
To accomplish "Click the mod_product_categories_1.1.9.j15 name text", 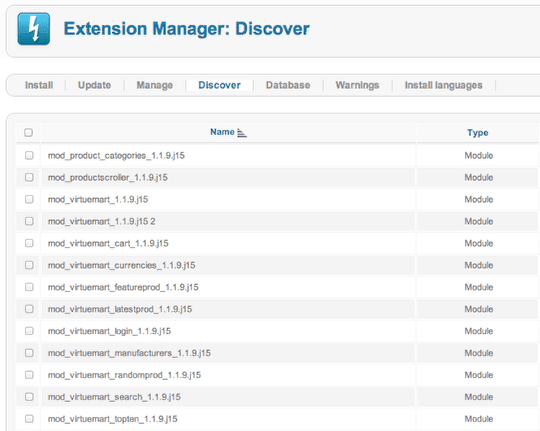I will pyautogui.click(x=116, y=156).
